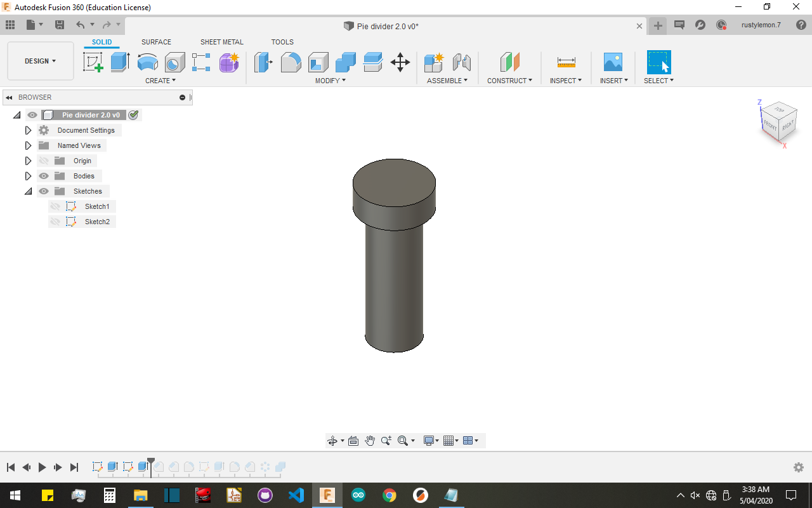This screenshot has width=812, height=508.
Task: Open the DESIGN workspace dropdown
Action: pyautogui.click(x=41, y=61)
